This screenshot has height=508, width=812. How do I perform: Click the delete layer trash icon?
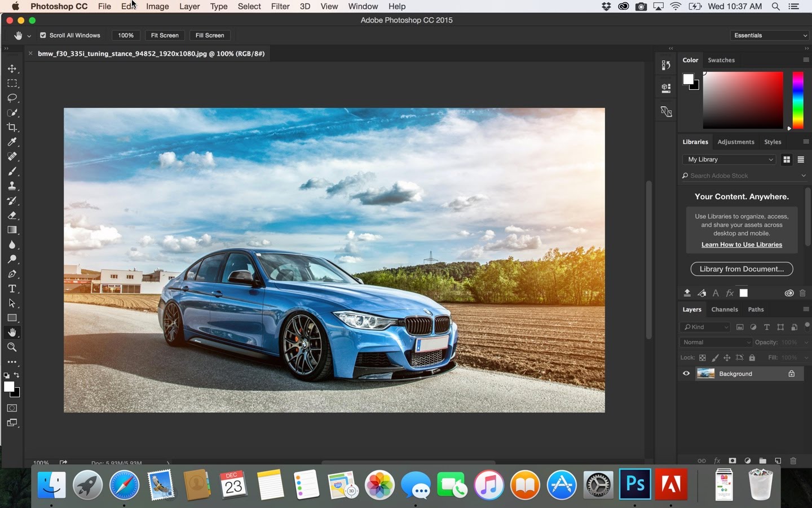(x=793, y=461)
